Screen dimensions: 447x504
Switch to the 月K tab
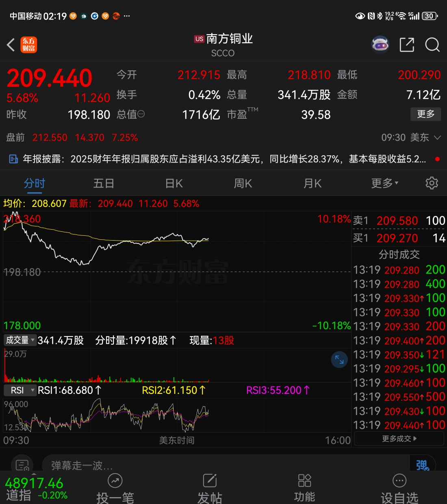[x=312, y=183]
